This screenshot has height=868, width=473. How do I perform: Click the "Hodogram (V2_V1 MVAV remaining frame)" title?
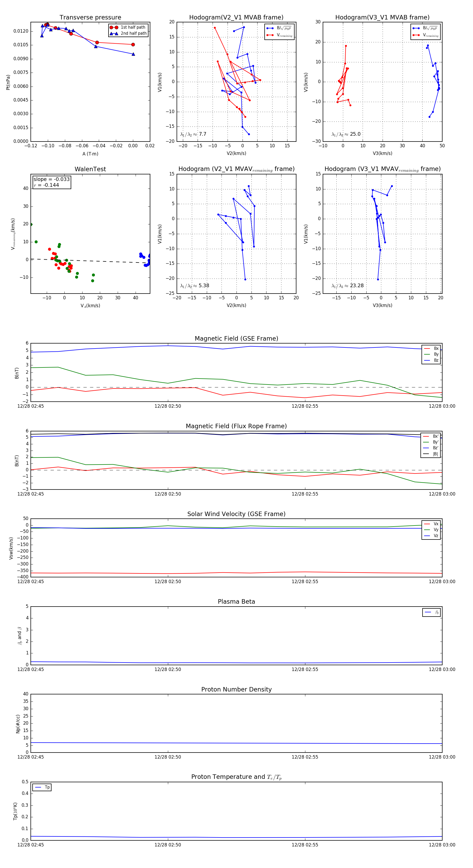[236, 169]
